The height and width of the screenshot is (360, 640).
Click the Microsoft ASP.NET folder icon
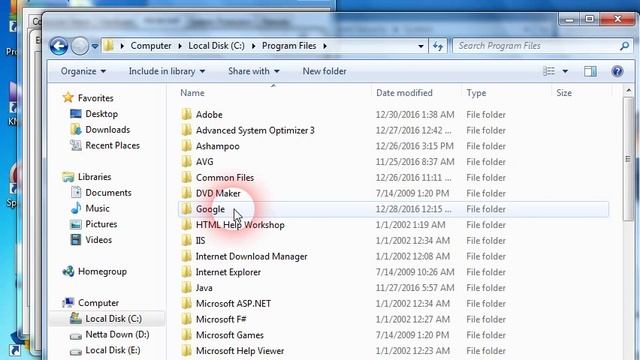[x=187, y=303]
